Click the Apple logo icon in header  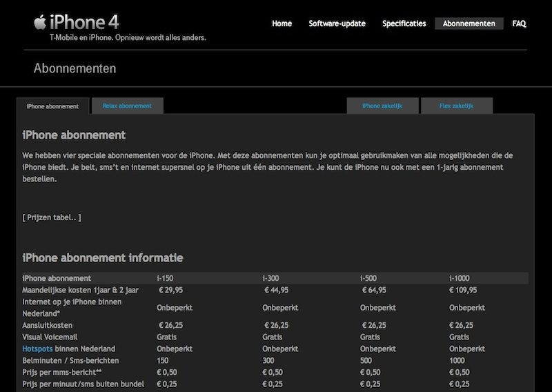pyautogui.click(x=40, y=22)
